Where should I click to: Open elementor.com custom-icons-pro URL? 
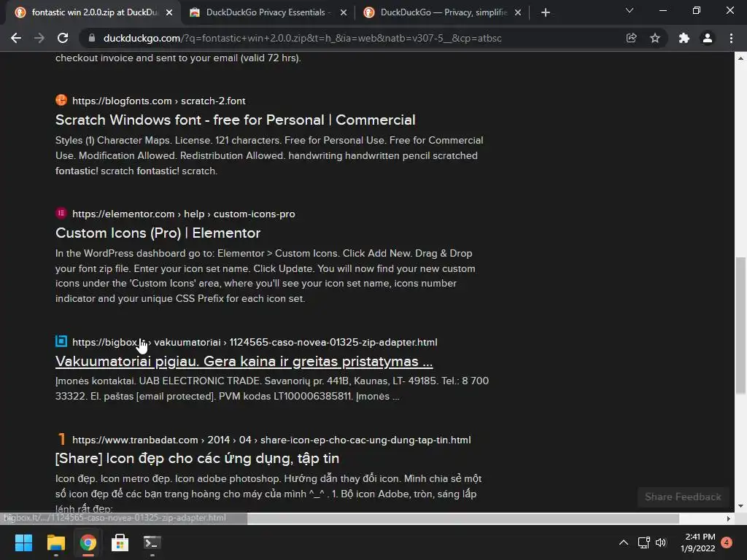coord(183,214)
